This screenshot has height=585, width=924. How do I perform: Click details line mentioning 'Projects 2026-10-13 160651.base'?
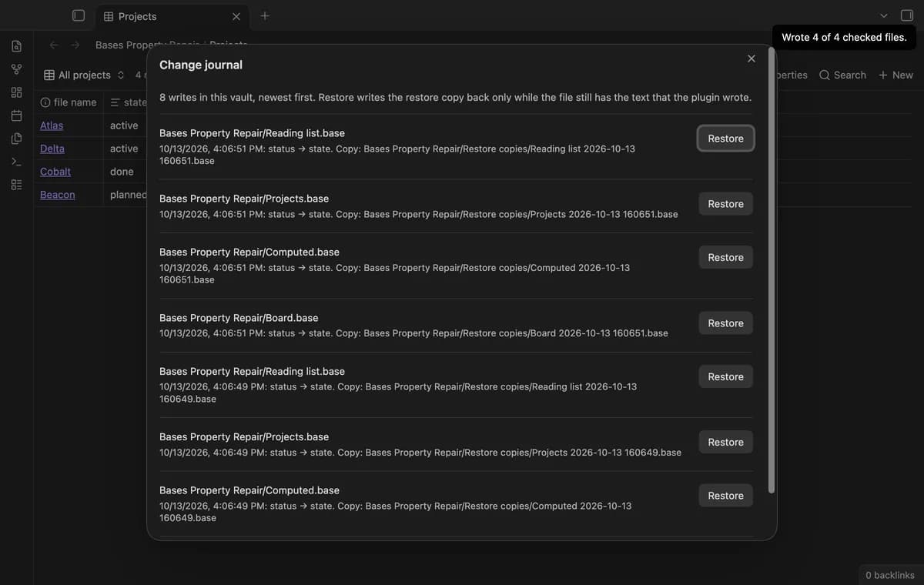point(419,214)
